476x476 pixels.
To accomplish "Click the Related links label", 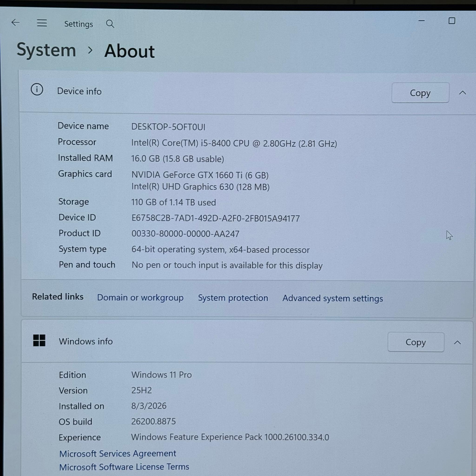I will click(58, 297).
